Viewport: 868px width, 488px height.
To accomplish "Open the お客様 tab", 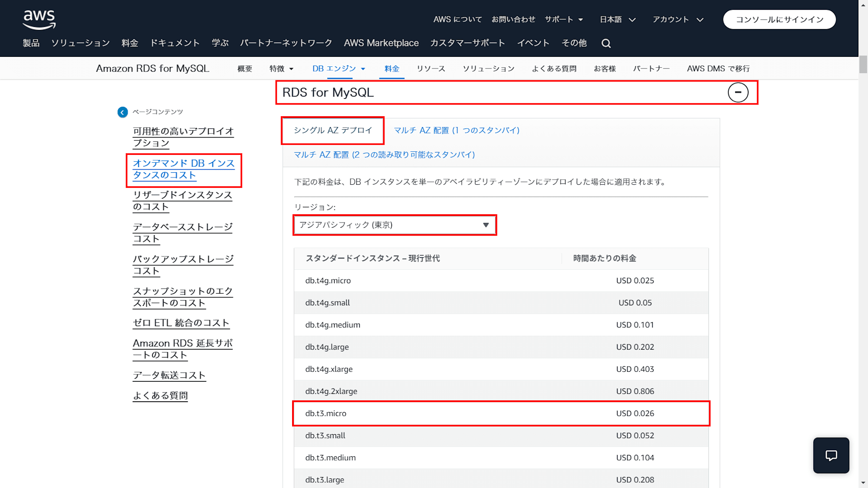I will 605,69.
